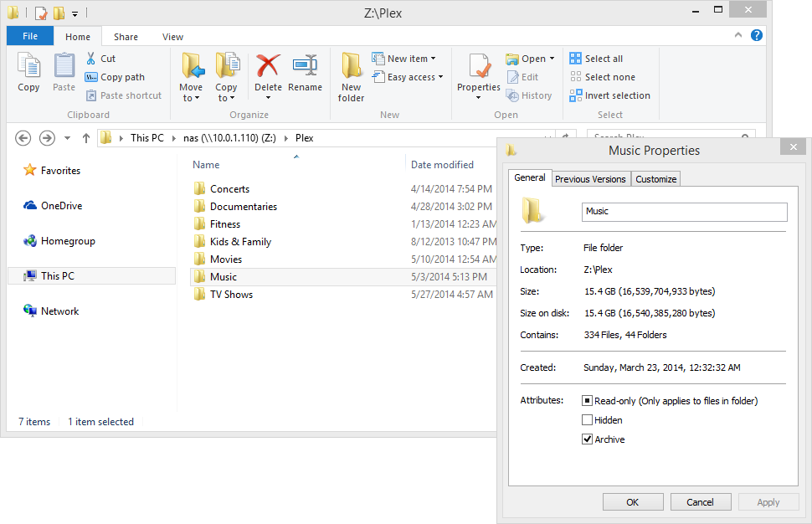812x524 pixels.
Task: Click the Rename icon
Action: tap(305, 65)
